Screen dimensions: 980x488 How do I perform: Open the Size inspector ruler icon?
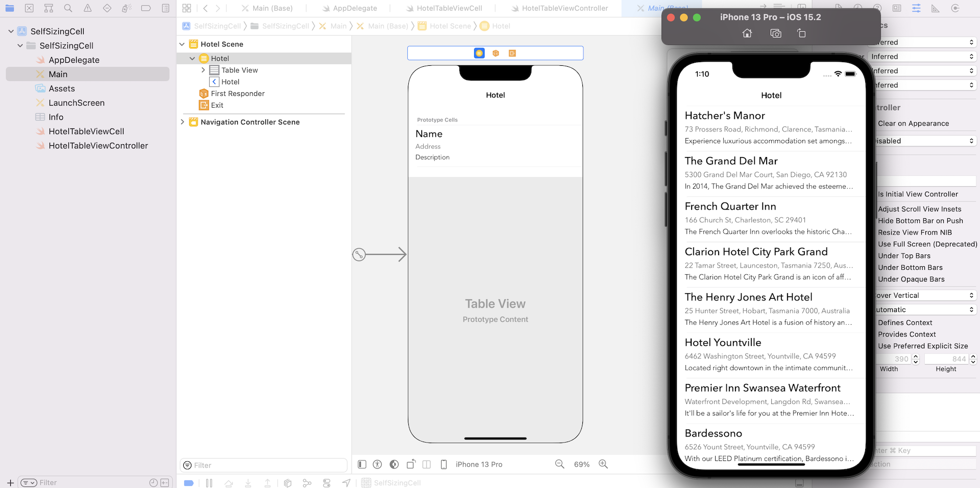(x=936, y=8)
